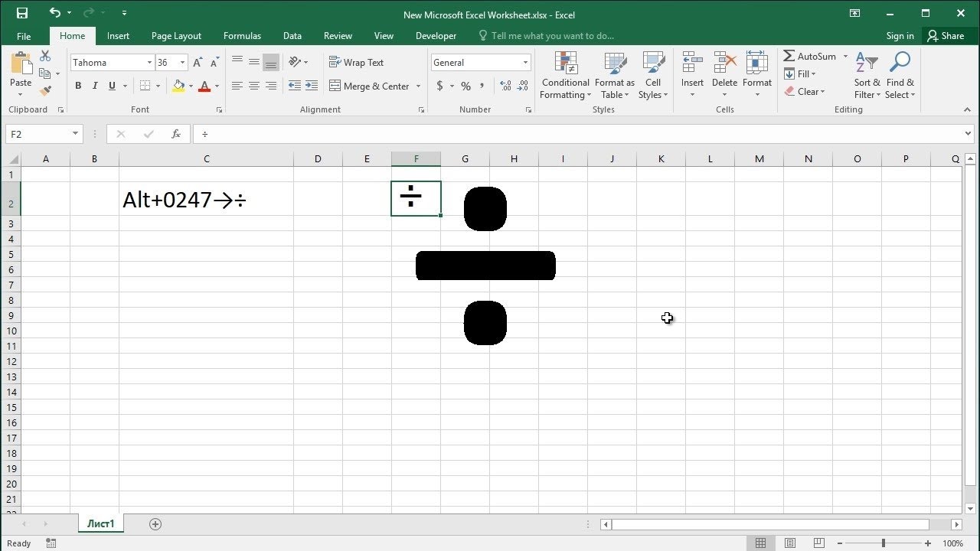This screenshot has width=980, height=551.
Task: Open Insert Function fx dialog
Action: [175, 134]
